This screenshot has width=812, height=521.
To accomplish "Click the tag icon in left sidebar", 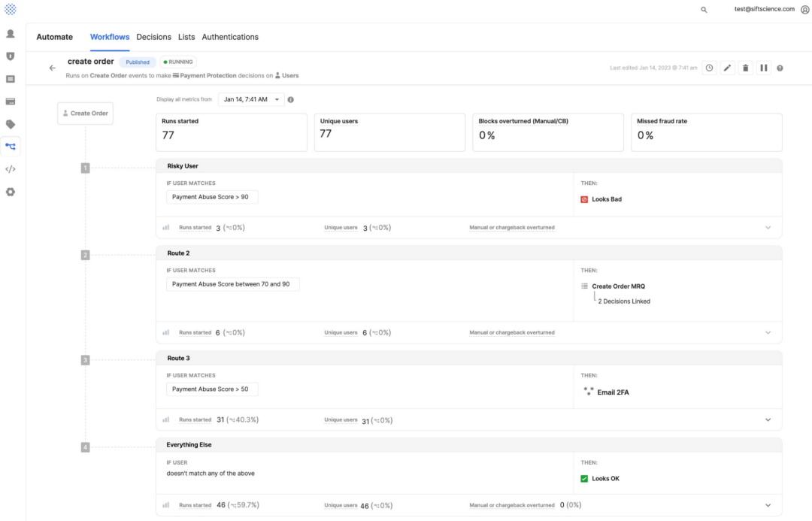I will 11,124.
